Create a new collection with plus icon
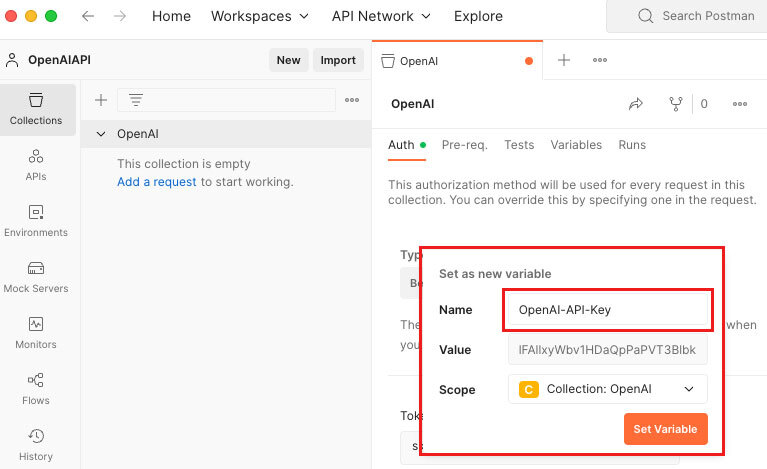Screen dimensions: 767x469 pyautogui.click(x=101, y=100)
